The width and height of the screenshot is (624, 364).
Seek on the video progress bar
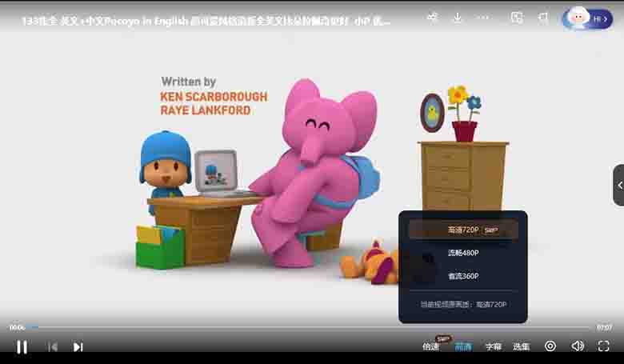click(312, 327)
